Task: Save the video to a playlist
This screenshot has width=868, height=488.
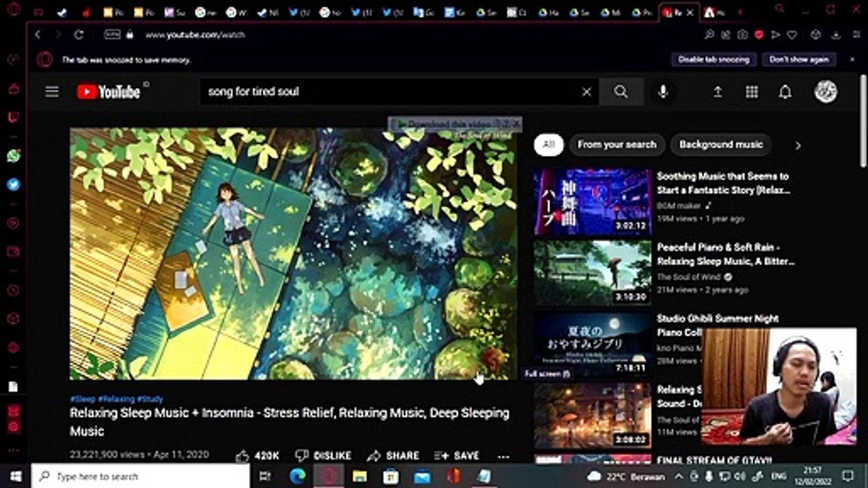Action: pos(457,456)
